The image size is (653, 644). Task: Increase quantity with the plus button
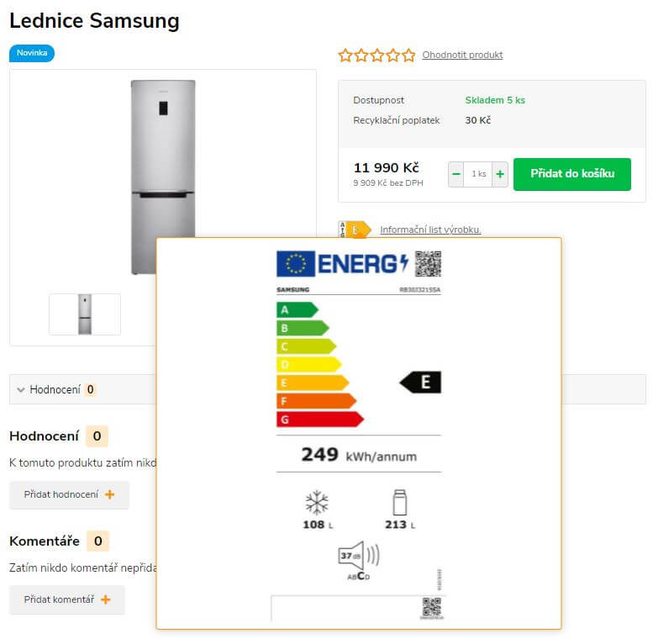[x=500, y=174]
